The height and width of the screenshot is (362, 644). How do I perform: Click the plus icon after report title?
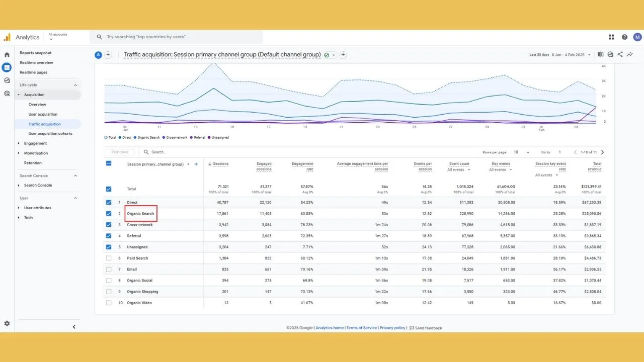343,55
